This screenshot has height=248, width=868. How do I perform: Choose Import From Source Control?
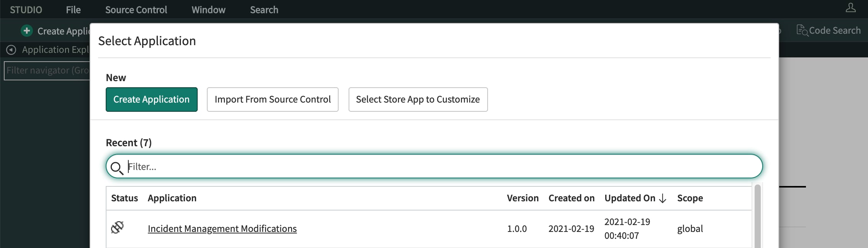point(272,100)
